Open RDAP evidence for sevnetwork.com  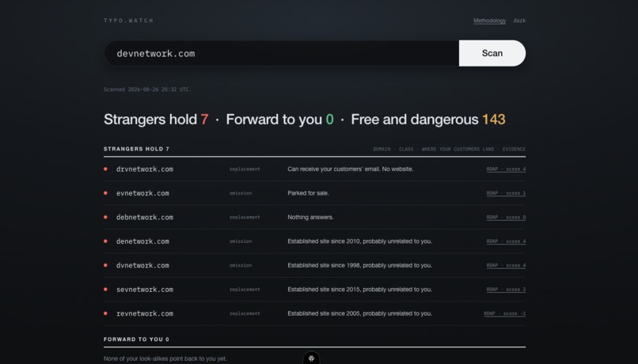(506, 290)
